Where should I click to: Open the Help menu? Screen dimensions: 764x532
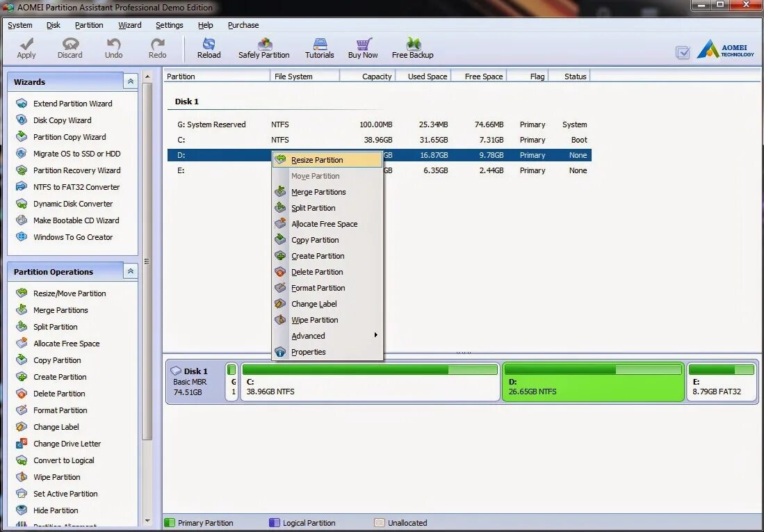point(206,25)
